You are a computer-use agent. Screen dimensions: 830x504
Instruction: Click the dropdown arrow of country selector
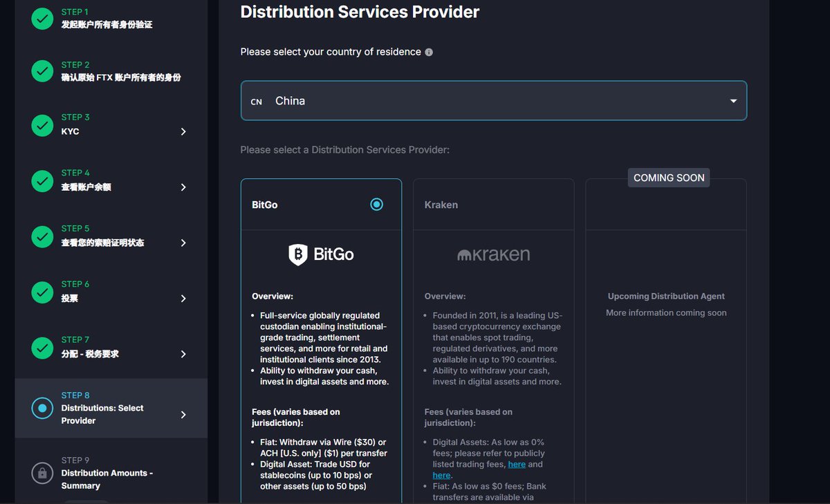point(733,101)
